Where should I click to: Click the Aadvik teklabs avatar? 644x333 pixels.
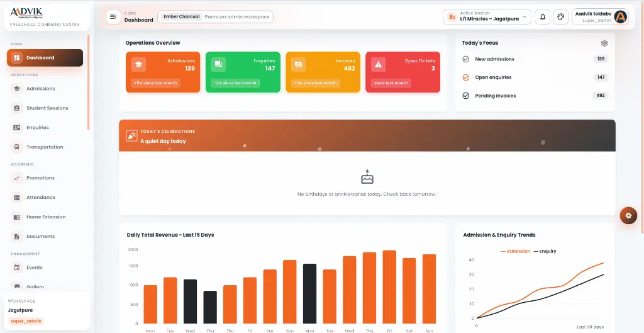pyautogui.click(x=621, y=17)
